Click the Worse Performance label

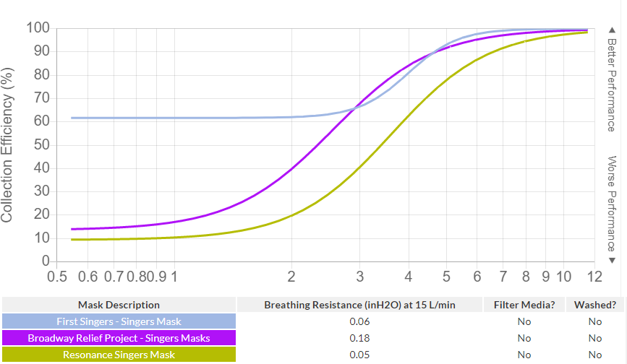tap(611, 204)
